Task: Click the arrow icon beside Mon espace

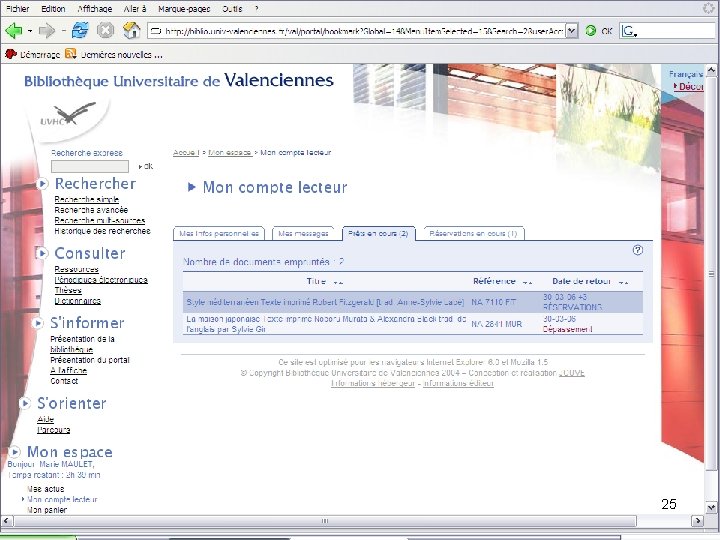Action: coord(15,452)
